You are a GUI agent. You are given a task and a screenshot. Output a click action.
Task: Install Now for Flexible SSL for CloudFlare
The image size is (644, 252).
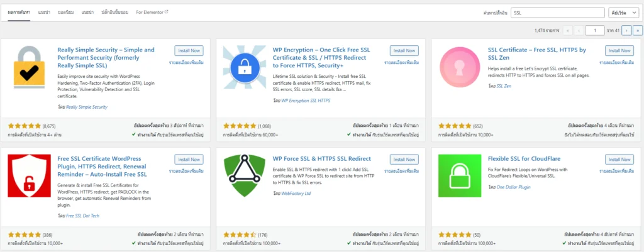point(619,159)
